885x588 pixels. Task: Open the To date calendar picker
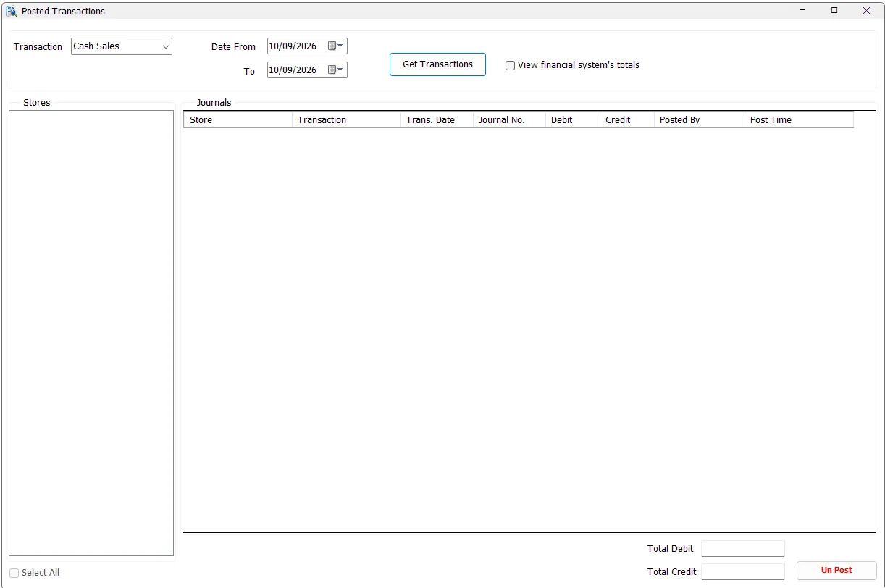336,70
